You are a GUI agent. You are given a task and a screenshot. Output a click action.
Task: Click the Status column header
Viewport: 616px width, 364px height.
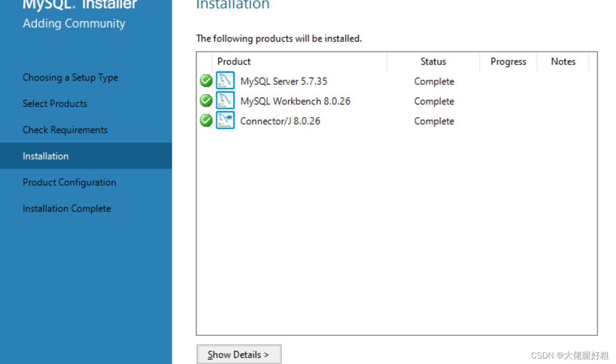(x=434, y=62)
